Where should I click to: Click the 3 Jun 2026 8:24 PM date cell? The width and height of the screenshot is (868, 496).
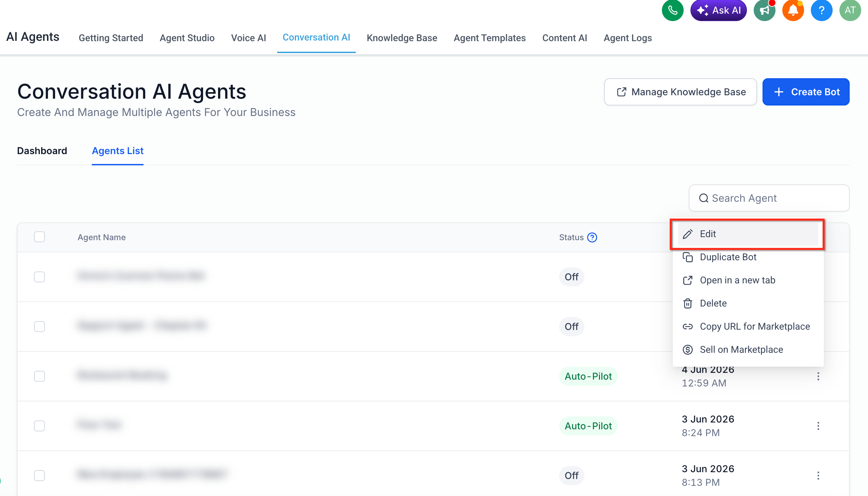(x=707, y=426)
